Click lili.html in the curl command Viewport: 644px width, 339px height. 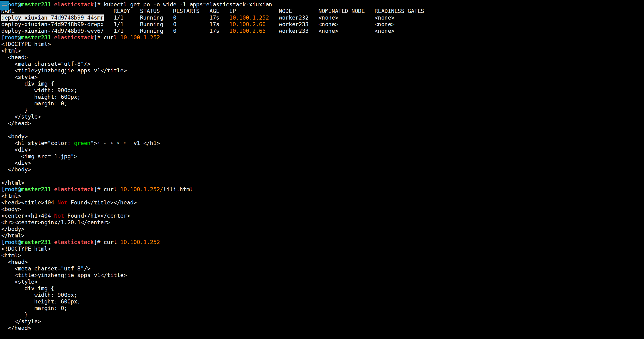point(178,189)
